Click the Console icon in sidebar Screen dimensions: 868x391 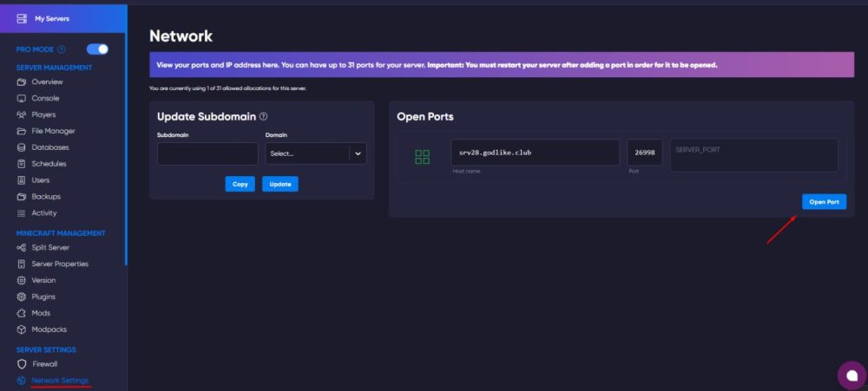22,98
